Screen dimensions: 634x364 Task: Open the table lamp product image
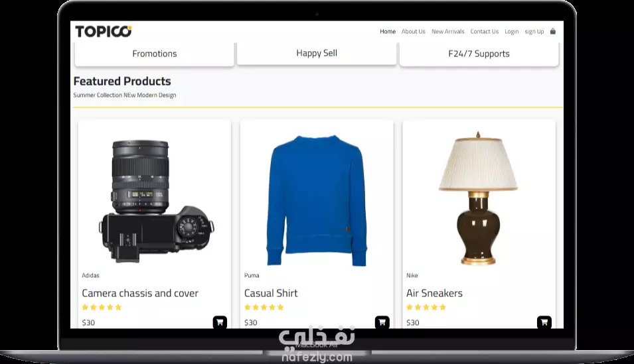(479, 198)
